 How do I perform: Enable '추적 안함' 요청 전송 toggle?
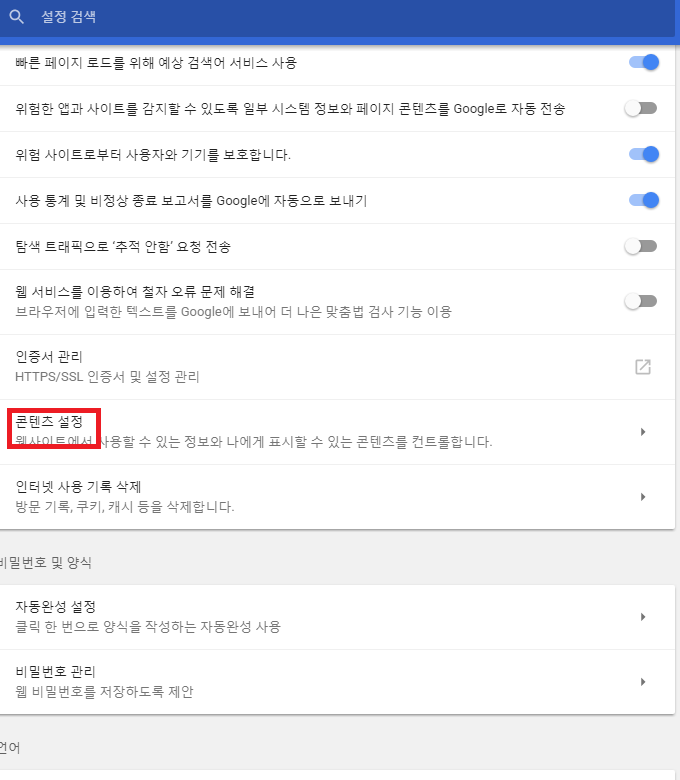pos(641,246)
